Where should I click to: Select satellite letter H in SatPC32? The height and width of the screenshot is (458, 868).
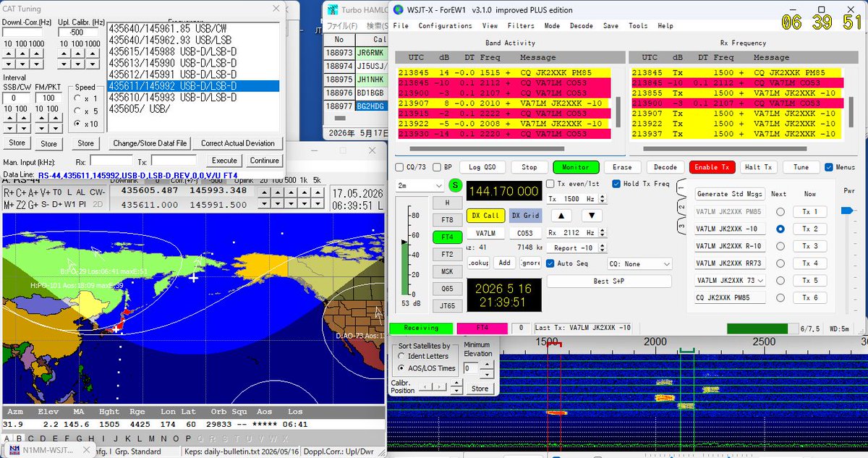pos(91,439)
